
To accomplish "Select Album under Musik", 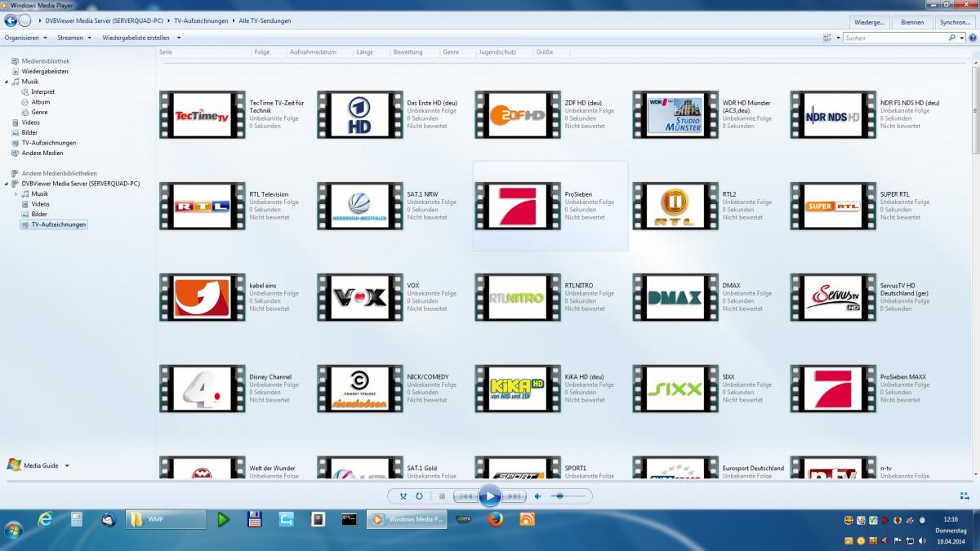I will pyautogui.click(x=40, y=102).
